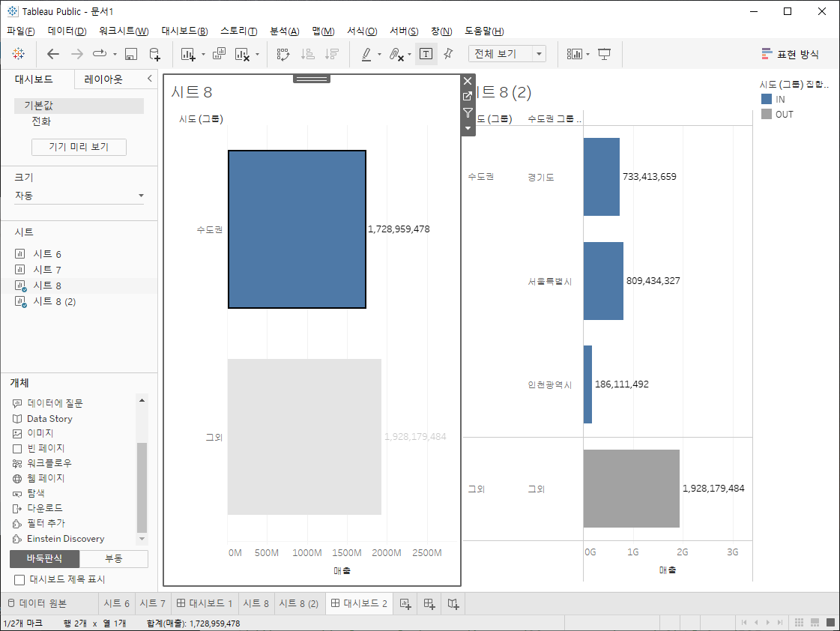
Task: Save workbook with the floppy disk icon
Action: 130,53
